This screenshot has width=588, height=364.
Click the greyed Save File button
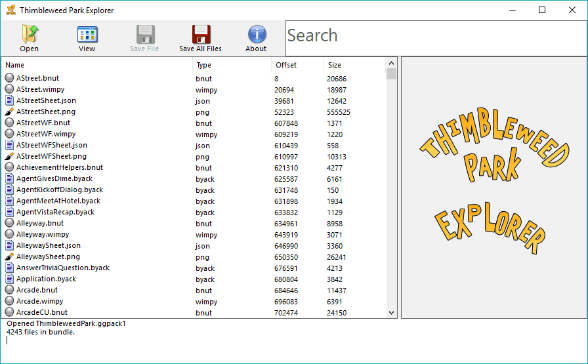145,39
